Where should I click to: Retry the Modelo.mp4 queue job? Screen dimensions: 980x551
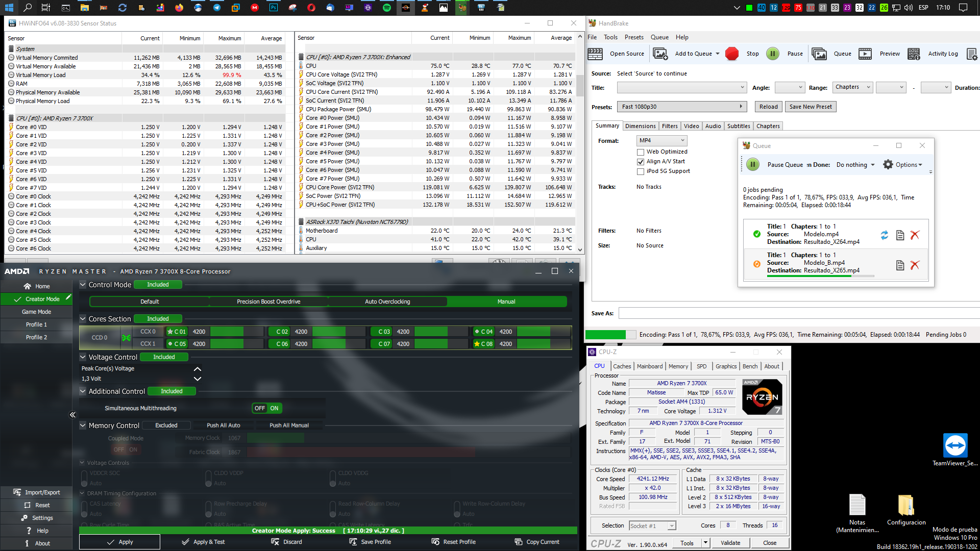(885, 235)
